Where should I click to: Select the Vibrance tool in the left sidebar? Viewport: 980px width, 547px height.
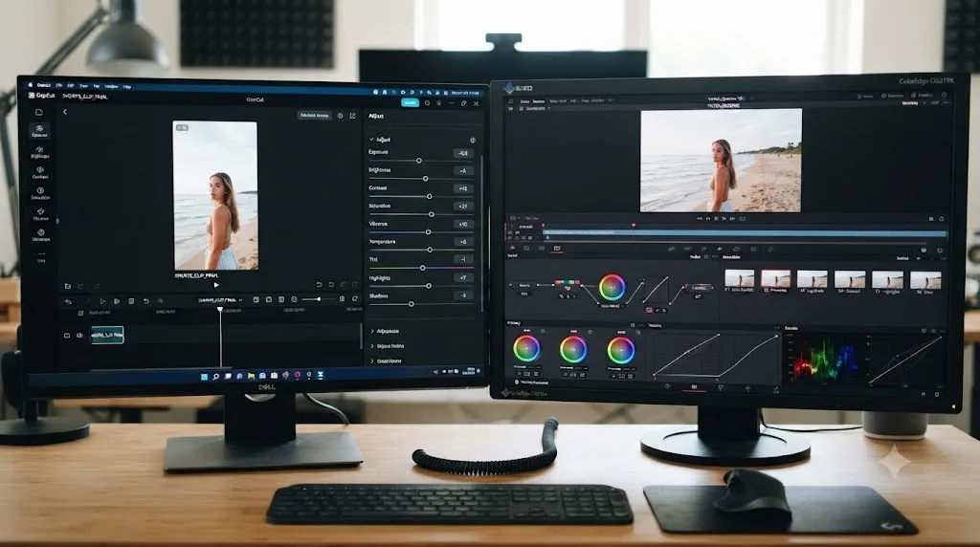tap(40, 214)
